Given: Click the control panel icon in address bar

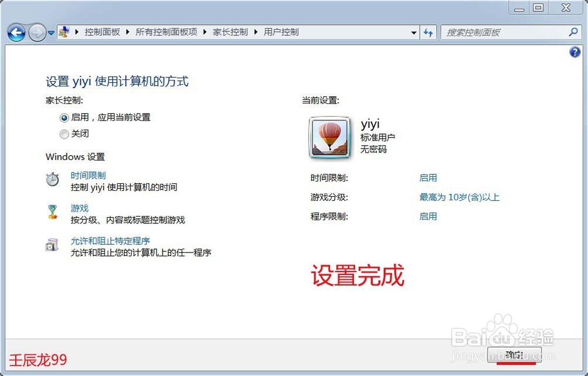Looking at the screenshot, I should [x=64, y=32].
